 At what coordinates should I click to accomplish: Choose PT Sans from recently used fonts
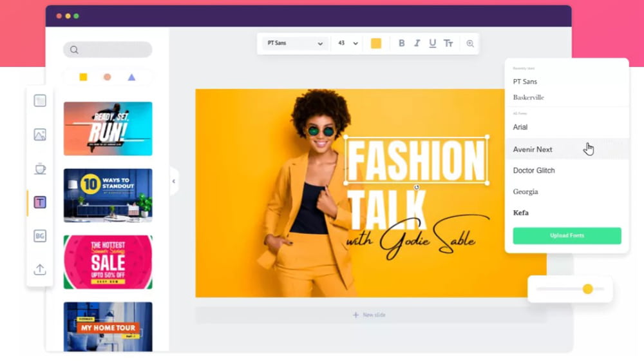click(525, 82)
